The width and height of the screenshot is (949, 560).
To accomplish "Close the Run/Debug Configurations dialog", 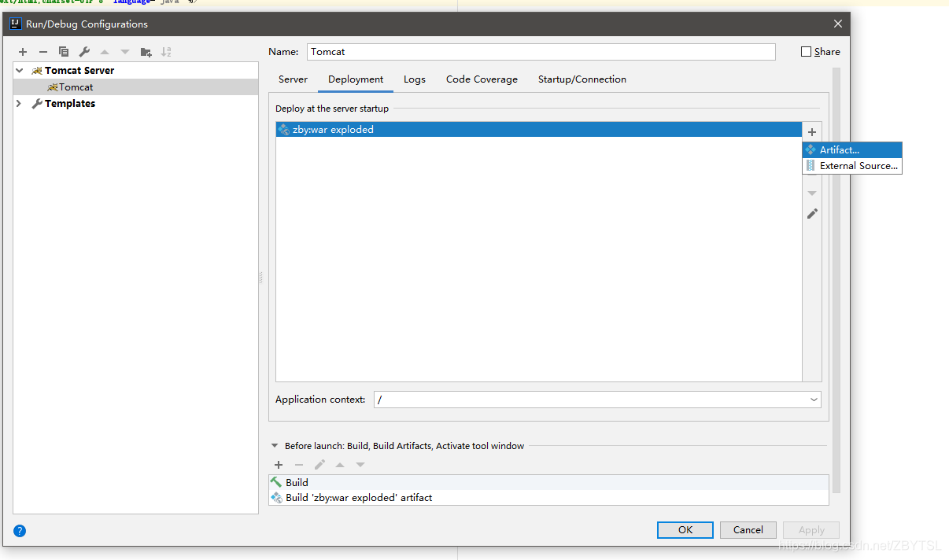I will (x=838, y=24).
